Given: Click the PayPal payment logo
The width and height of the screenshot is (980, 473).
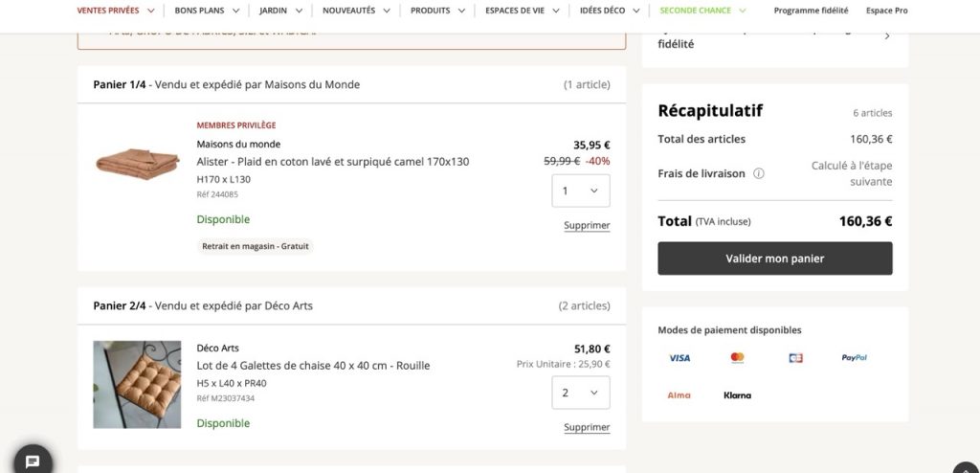Looking at the screenshot, I should [854, 358].
